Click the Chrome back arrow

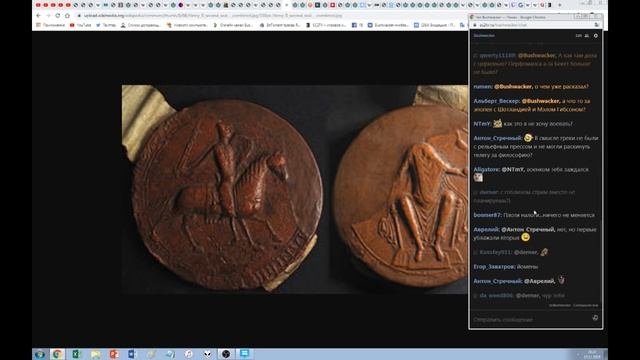[x=39, y=16]
